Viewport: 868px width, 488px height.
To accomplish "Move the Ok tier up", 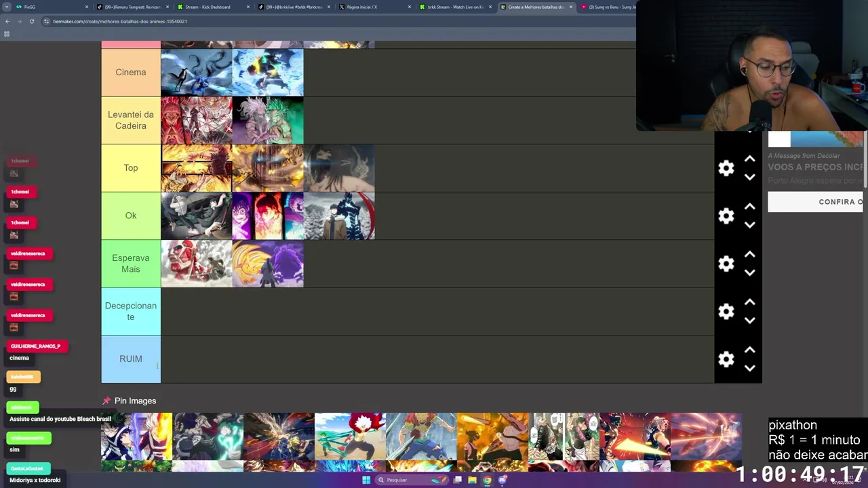I will click(x=749, y=206).
